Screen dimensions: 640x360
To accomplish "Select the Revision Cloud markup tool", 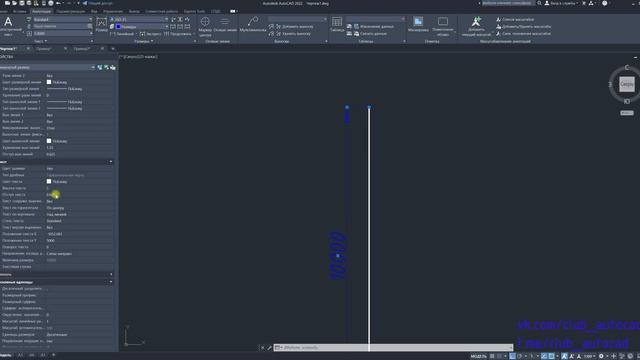I will tap(443, 27).
